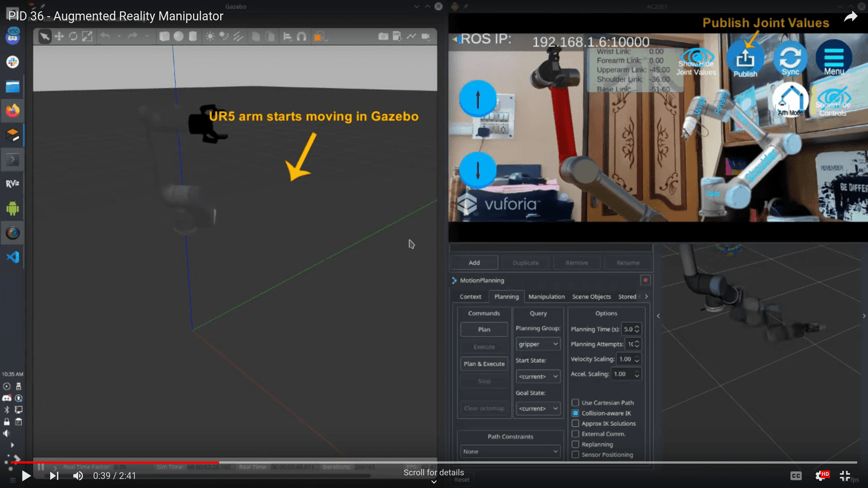Enable Use Cartesian Path checkbox
The width and height of the screenshot is (868, 488).
click(575, 402)
